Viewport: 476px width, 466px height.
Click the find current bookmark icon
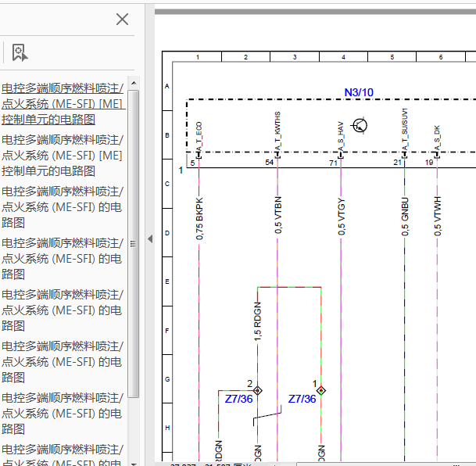pyautogui.click(x=20, y=52)
